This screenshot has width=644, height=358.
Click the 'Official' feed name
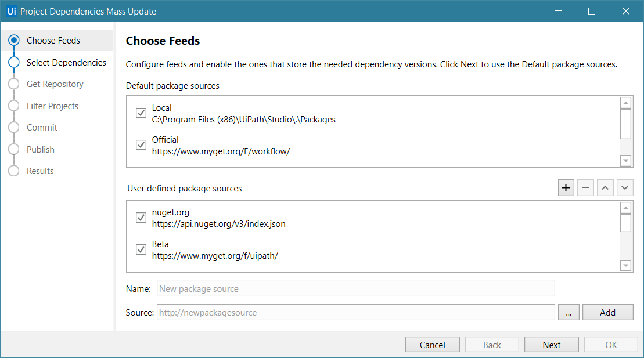[x=165, y=140]
